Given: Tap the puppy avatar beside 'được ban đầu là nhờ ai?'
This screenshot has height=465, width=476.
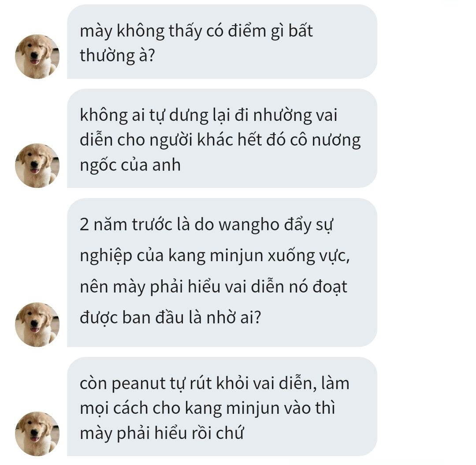Looking at the screenshot, I should click(x=37, y=325).
